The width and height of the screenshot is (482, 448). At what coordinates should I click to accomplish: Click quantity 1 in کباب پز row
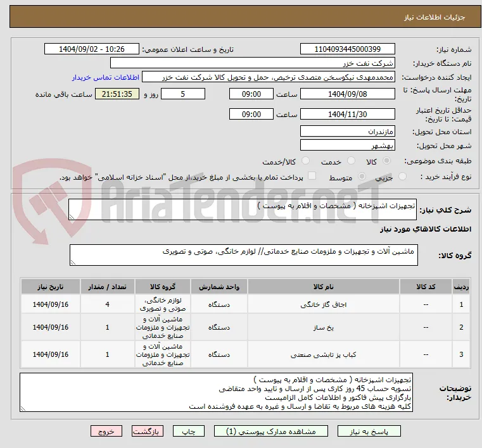107,354
